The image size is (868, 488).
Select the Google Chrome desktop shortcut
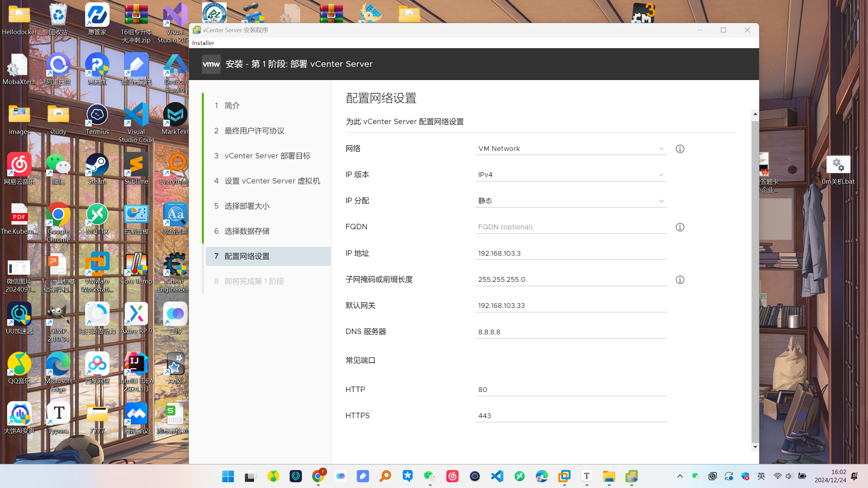(x=58, y=222)
